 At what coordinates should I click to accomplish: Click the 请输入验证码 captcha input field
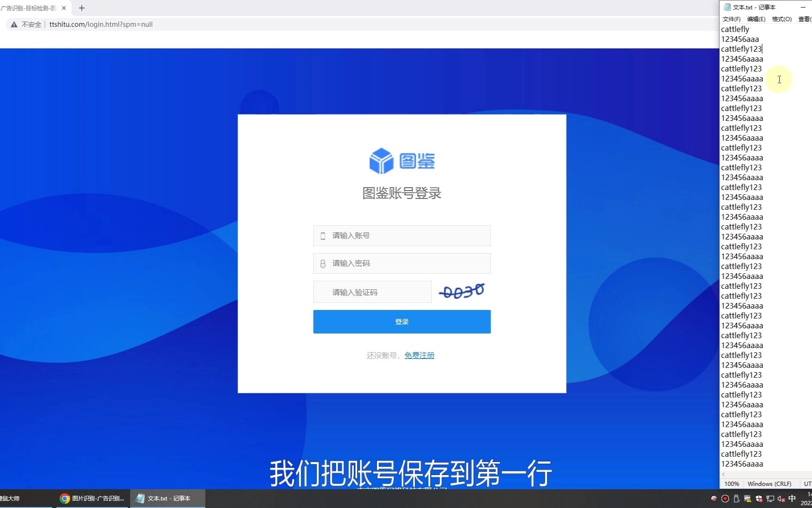372,292
